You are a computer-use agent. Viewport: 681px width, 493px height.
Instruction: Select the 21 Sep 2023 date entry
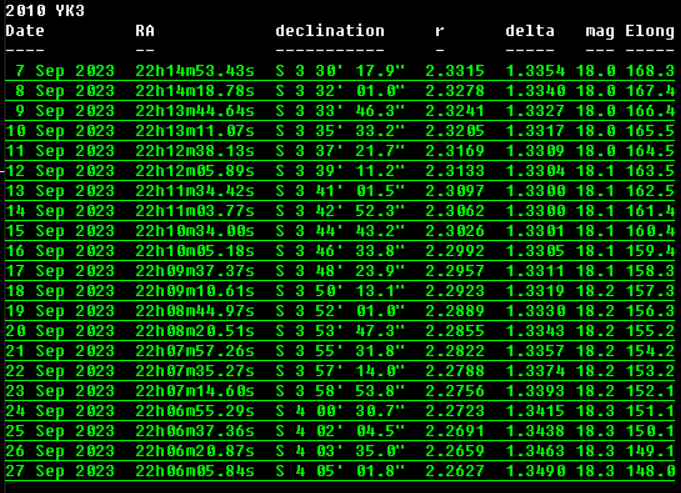coord(60,351)
